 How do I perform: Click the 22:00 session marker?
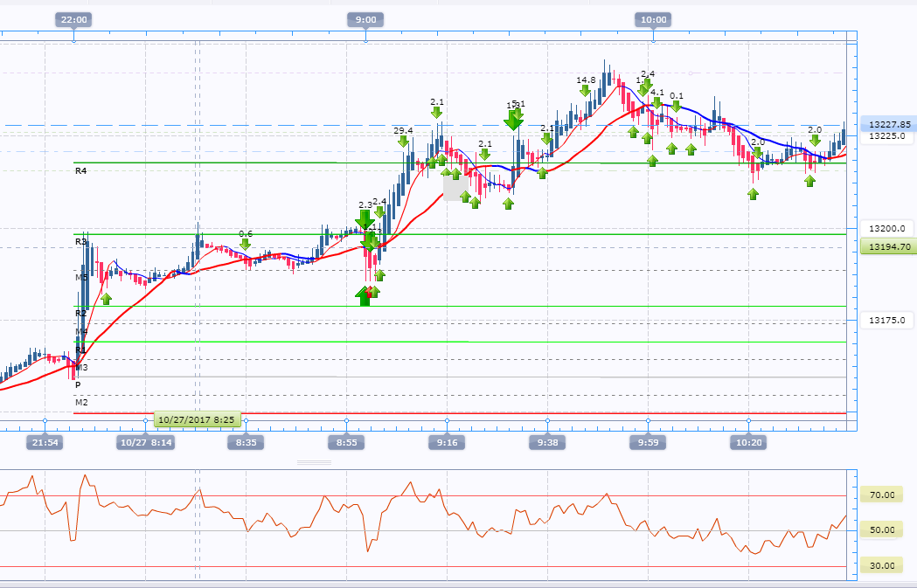point(73,20)
